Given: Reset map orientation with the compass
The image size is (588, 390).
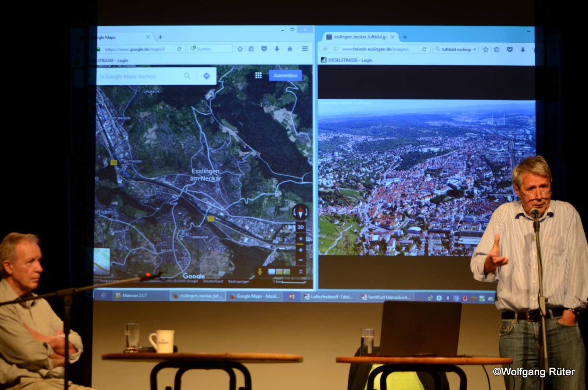Looking at the screenshot, I should (300, 212).
